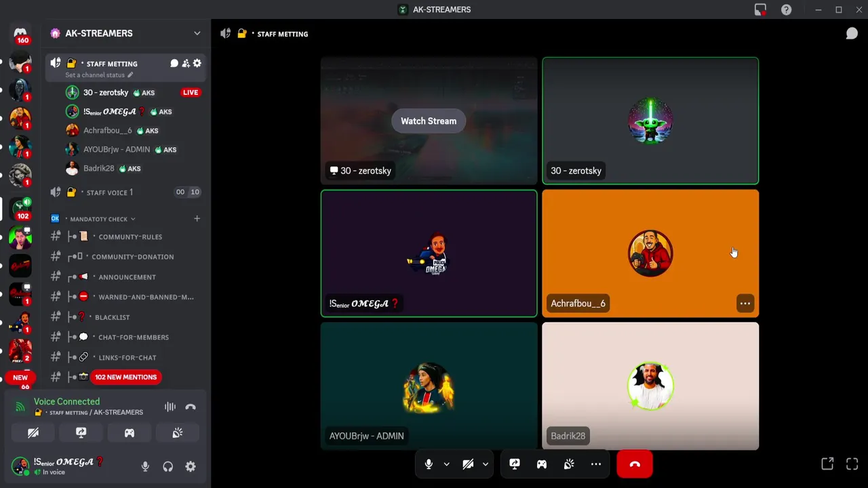The height and width of the screenshot is (488, 868).
Task: Open WARNED-AND-BANNED channel
Action: [x=126, y=297]
